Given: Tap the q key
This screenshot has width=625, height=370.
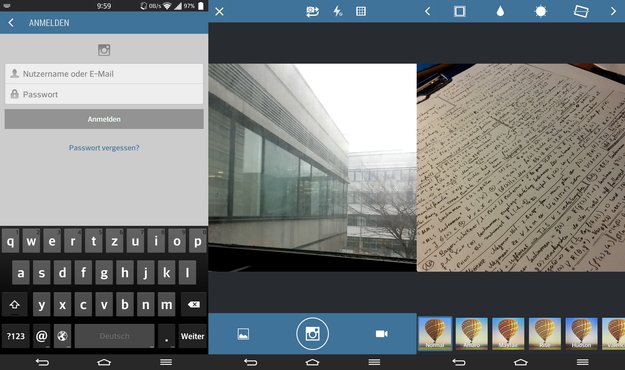Looking at the screenshot, I should tap(10, 241).
